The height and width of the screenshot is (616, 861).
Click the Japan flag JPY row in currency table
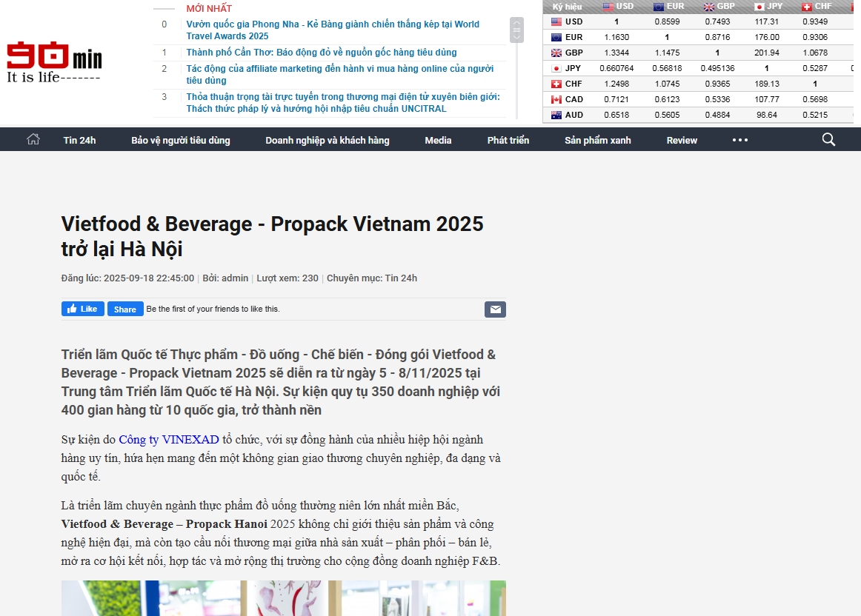tap(556, 68)
